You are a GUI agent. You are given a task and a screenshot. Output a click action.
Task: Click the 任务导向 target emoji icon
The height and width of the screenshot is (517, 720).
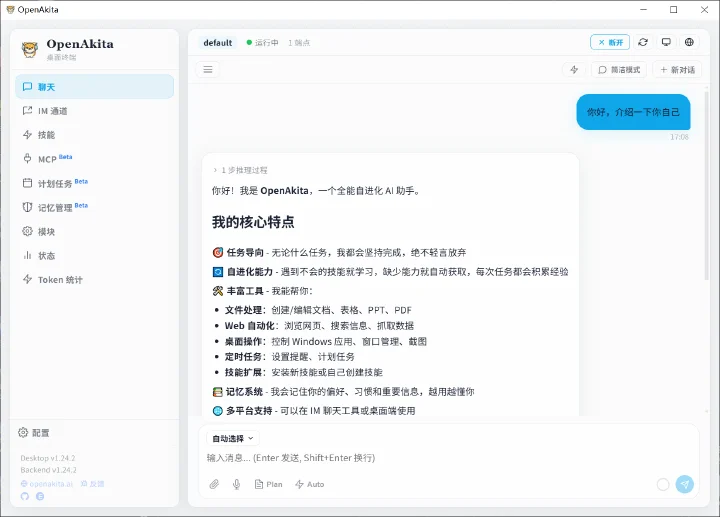(x=218, y=253)
